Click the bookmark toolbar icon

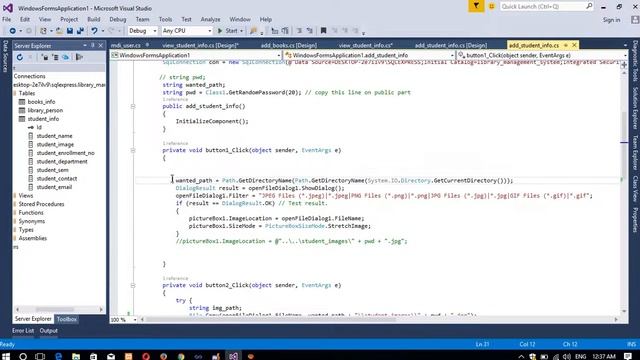click(323, 31)
